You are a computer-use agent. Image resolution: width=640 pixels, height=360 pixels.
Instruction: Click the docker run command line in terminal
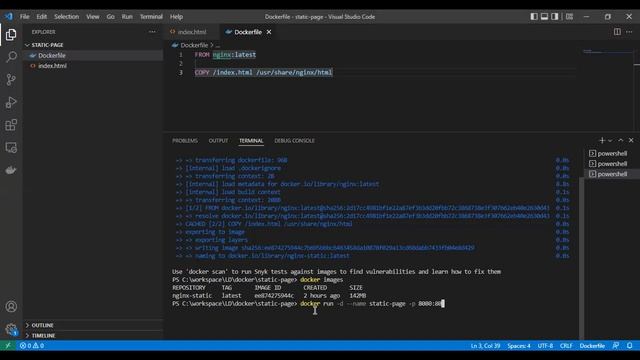pos(308,304)
